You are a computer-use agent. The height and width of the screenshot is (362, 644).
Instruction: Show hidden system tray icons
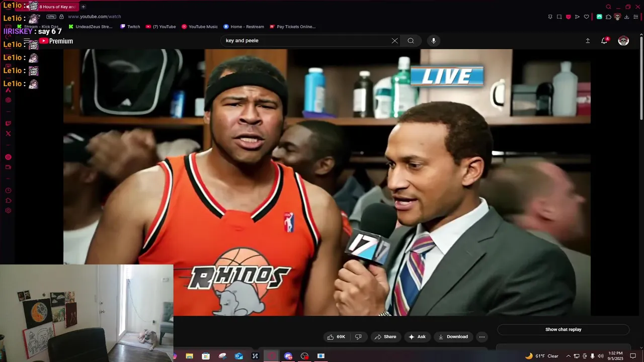pos(569,356)
